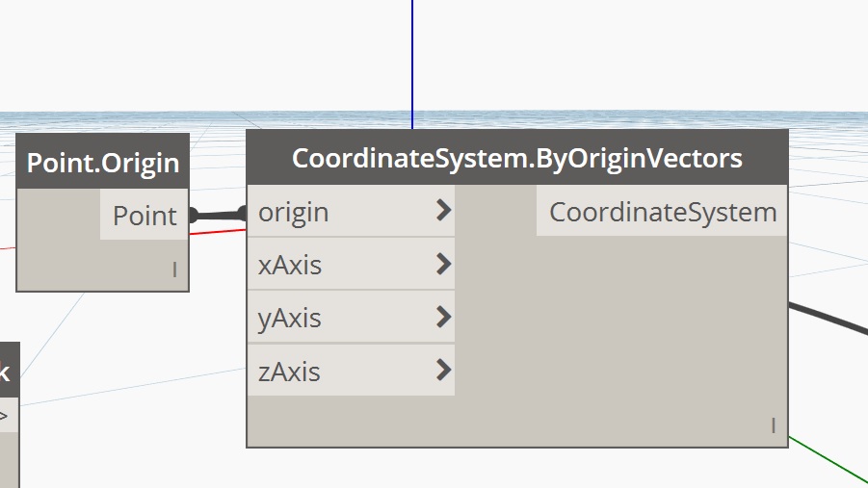Select the yAxis input port label
The width and height of the screenshot is (868, 488).
pyautogui.click(x=290, y=318)
